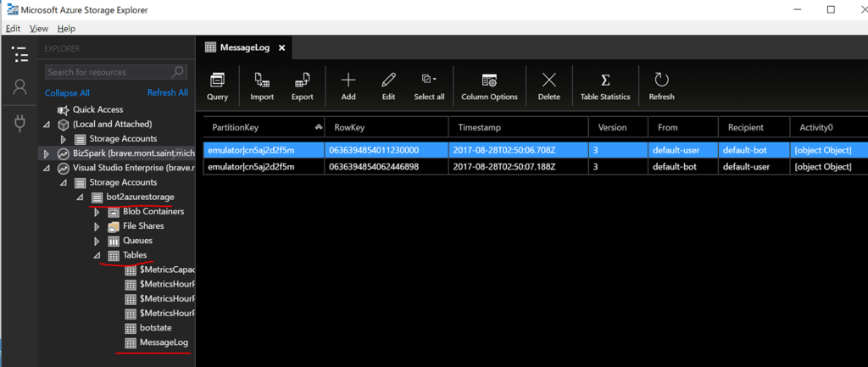Collapse the bot2azurestorage node

pos(79,197)
